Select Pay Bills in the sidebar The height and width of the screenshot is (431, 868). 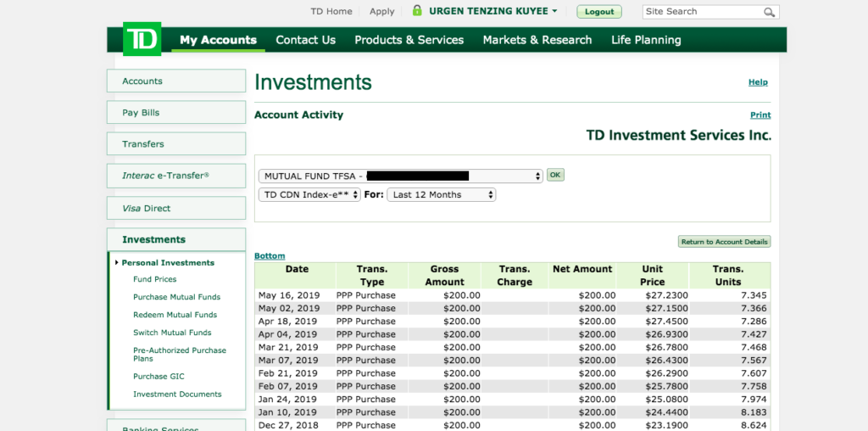(176, 113)
